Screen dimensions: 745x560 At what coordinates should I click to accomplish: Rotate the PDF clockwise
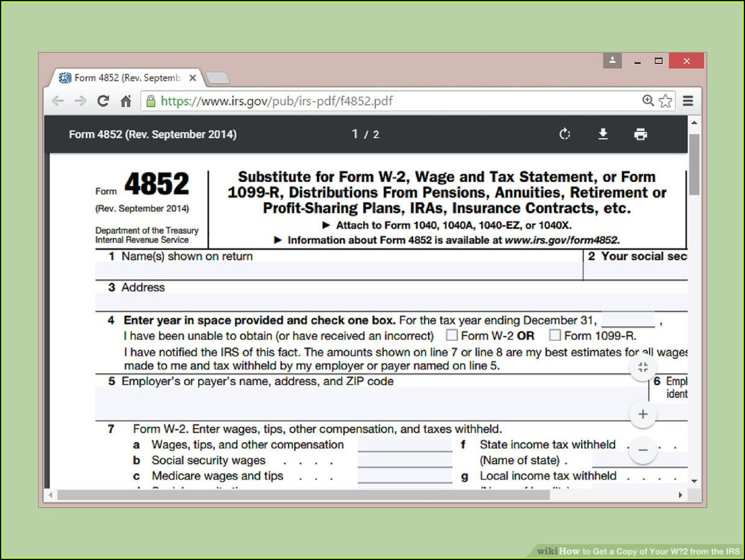pos(565,134)
